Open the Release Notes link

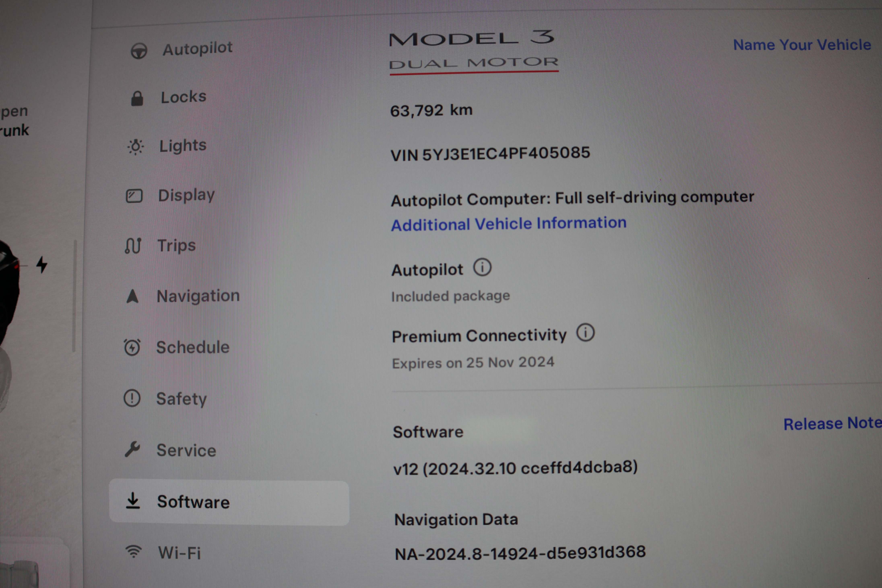(x=832, y=424)
